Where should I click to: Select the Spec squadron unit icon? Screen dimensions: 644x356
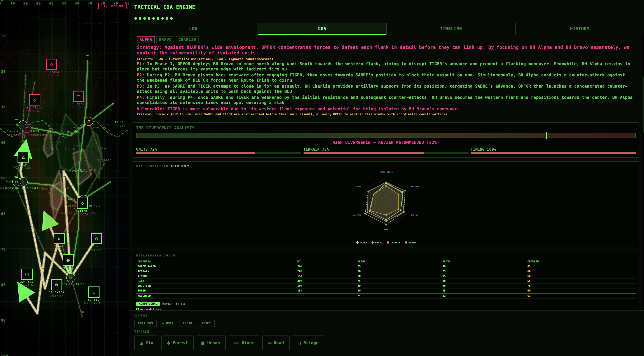(97, 239)
